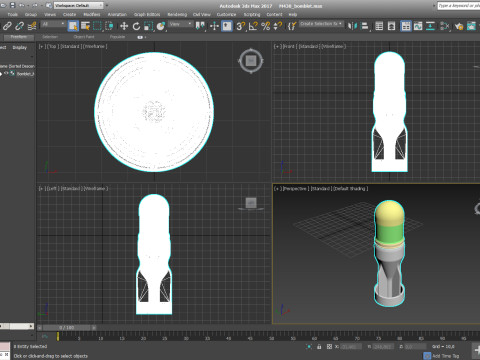Open the Top viewport plus menu
Screen dimensions: 480x360
(42, 46)
